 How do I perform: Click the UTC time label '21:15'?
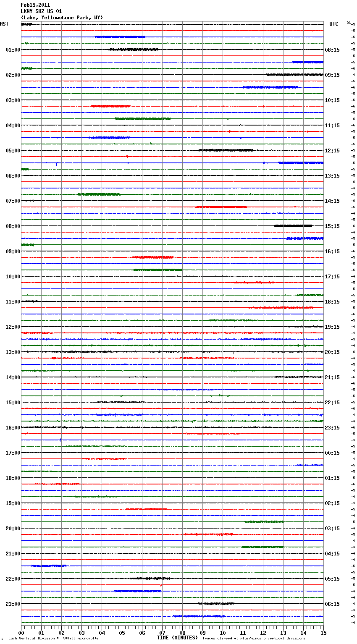332,377
